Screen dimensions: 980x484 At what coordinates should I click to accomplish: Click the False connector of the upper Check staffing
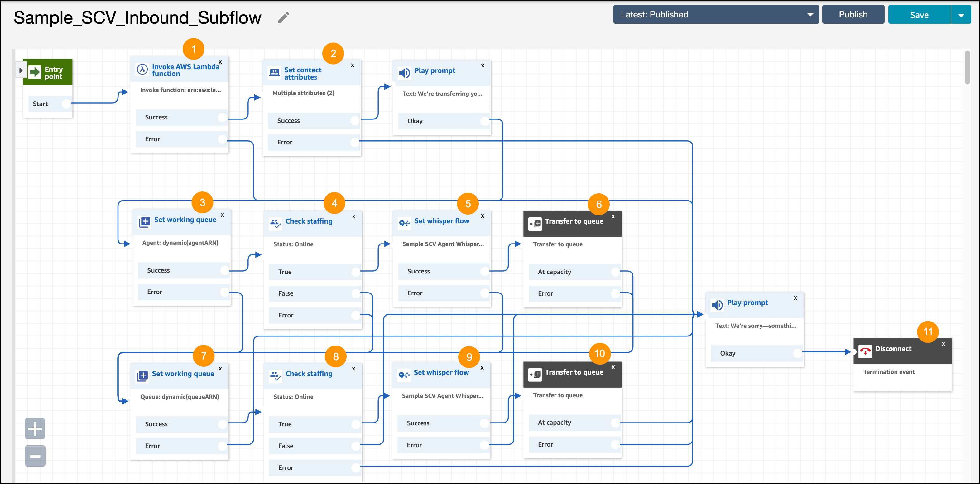pos(356,293)
